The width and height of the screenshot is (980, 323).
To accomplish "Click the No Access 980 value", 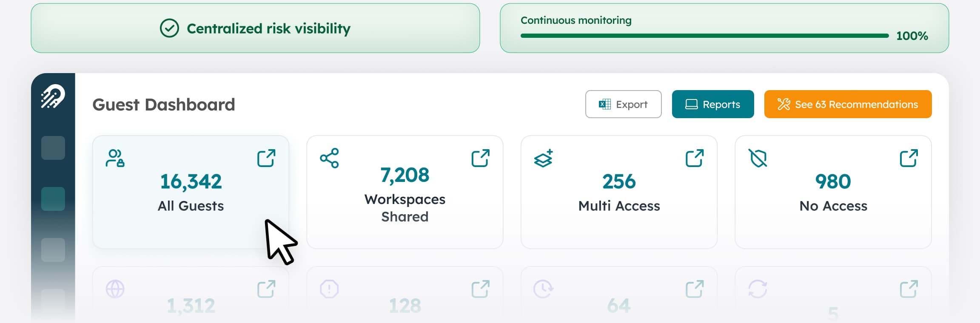I will click(833, 181).
